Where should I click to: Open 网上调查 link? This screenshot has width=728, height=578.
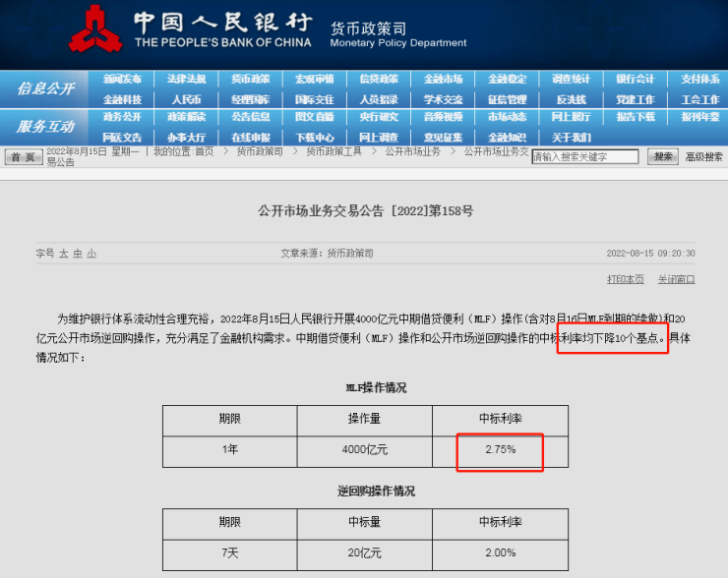pos(379,138)
